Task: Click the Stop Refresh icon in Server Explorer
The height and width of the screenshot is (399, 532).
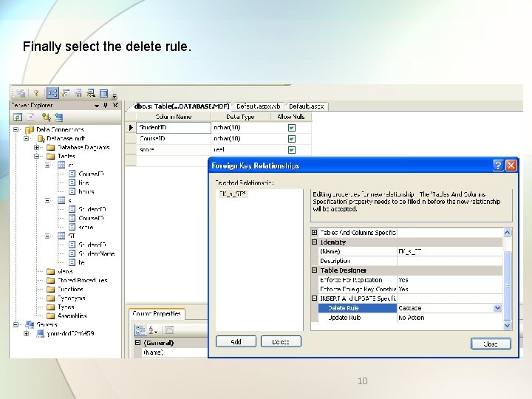Action: coord(31,117)
